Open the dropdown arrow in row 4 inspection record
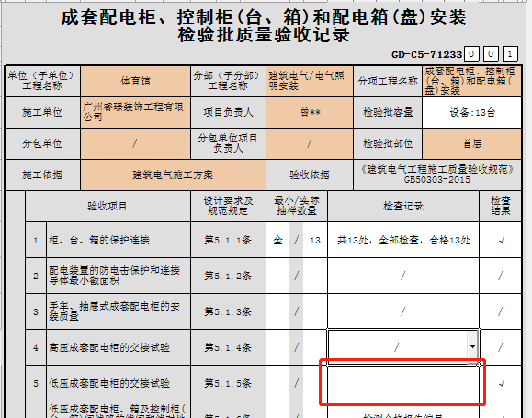The width and height of the screenshot is (532, 418). pos(472,346)
